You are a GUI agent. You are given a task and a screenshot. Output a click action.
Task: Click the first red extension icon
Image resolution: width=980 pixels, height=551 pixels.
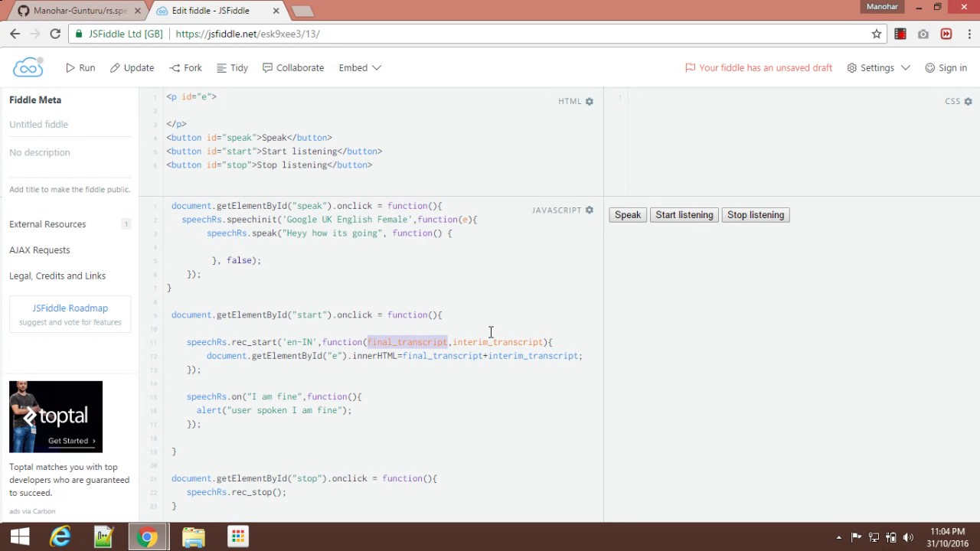pyautogui.click(x=900, y=34)
